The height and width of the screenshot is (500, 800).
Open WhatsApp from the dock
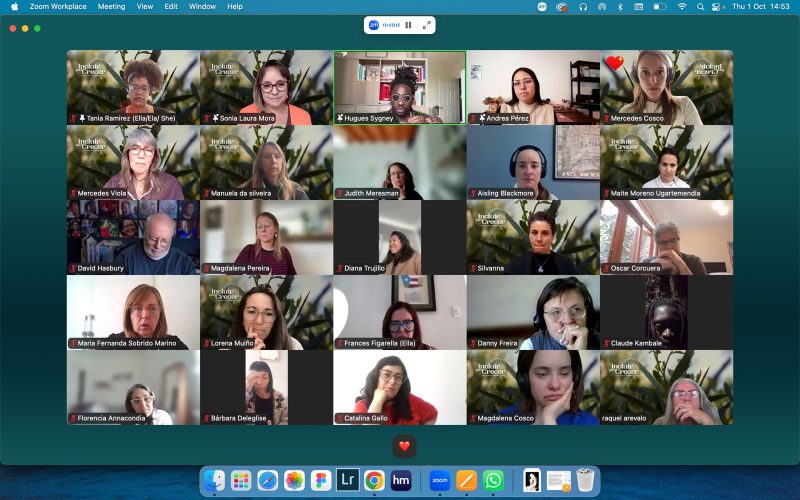pos(493,480)
